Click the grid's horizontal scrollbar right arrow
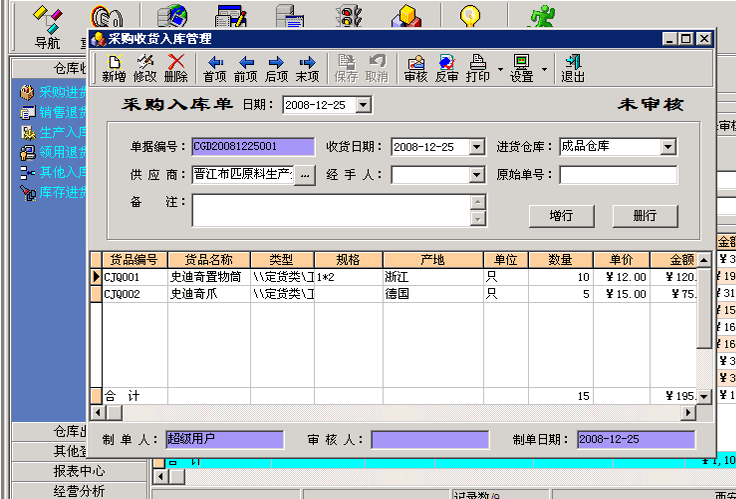 click(688, 413)
